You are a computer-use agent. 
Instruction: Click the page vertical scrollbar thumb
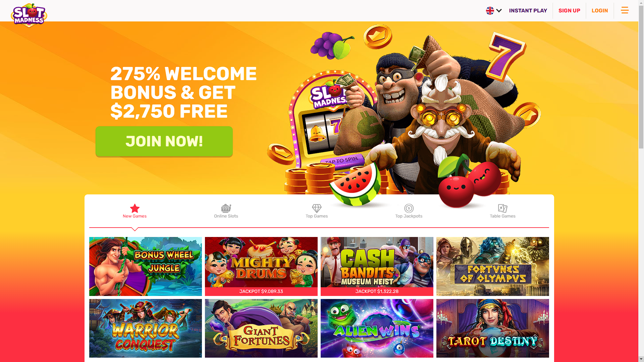click(x=641, y=77)
